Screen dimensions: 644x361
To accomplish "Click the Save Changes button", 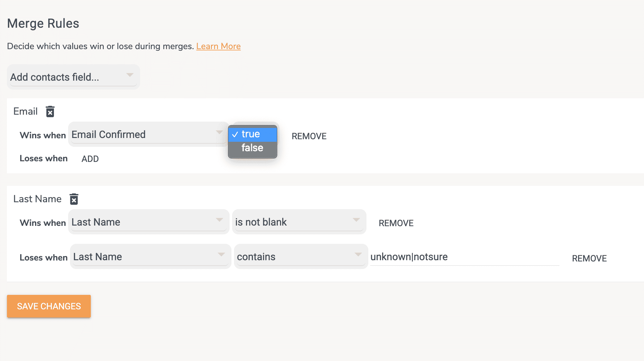I will point(49,306).
